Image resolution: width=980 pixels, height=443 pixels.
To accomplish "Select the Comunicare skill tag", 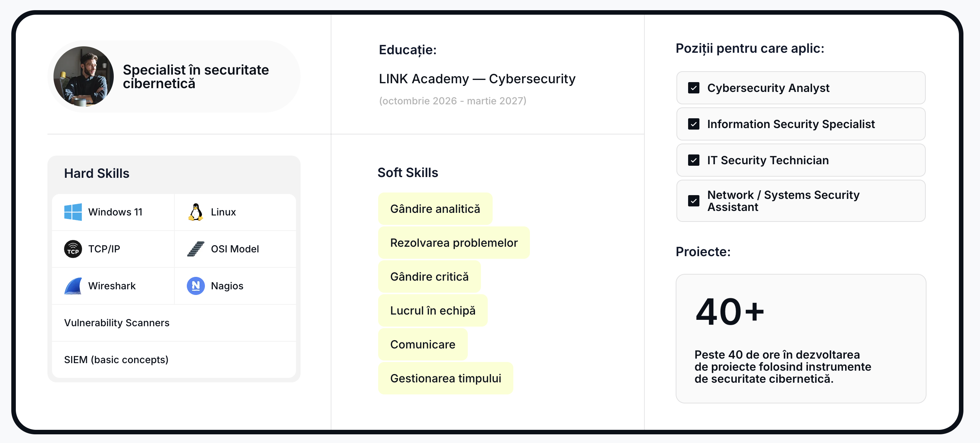I will tap(422, 344).
